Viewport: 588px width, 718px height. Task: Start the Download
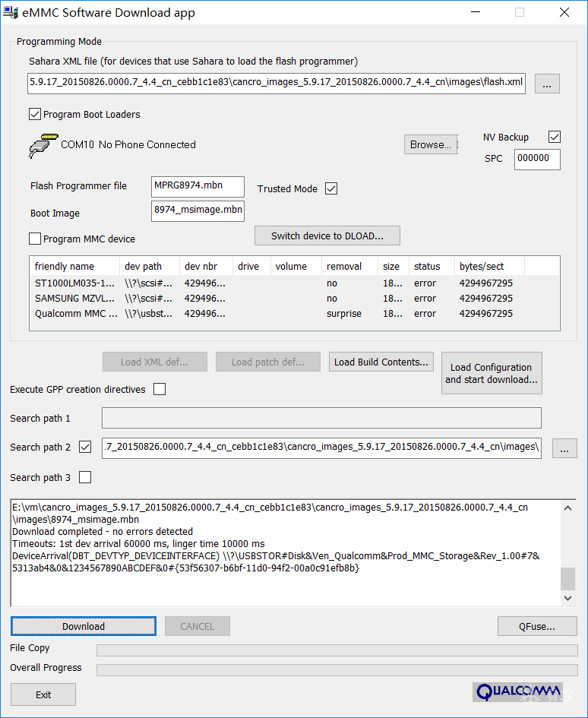84,626
